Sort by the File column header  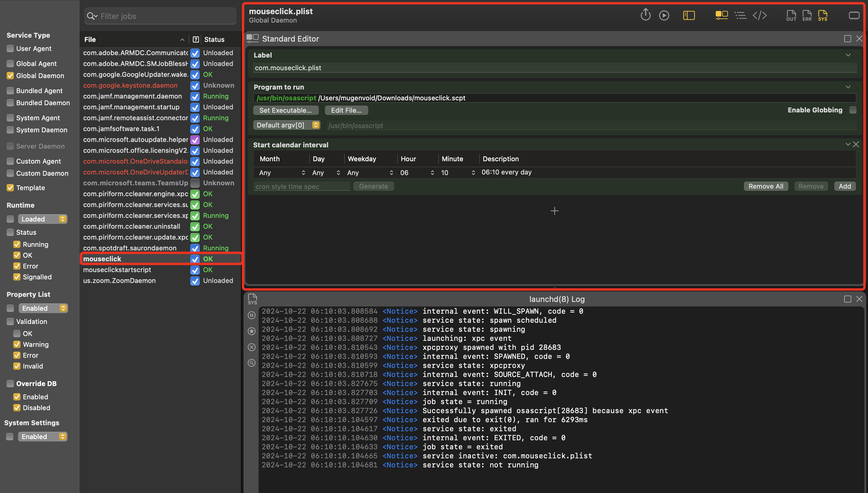(x=134, y=39)
